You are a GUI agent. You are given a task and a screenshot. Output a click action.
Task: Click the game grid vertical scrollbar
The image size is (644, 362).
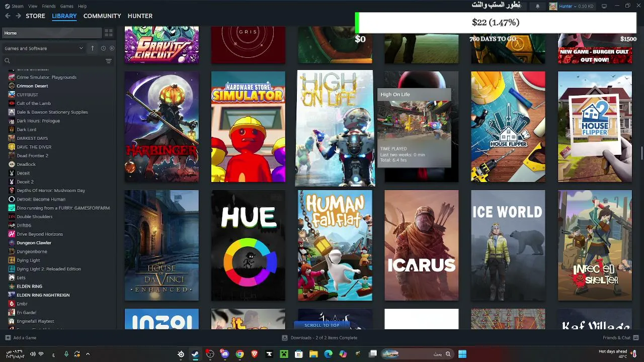(x=641, y=152)
